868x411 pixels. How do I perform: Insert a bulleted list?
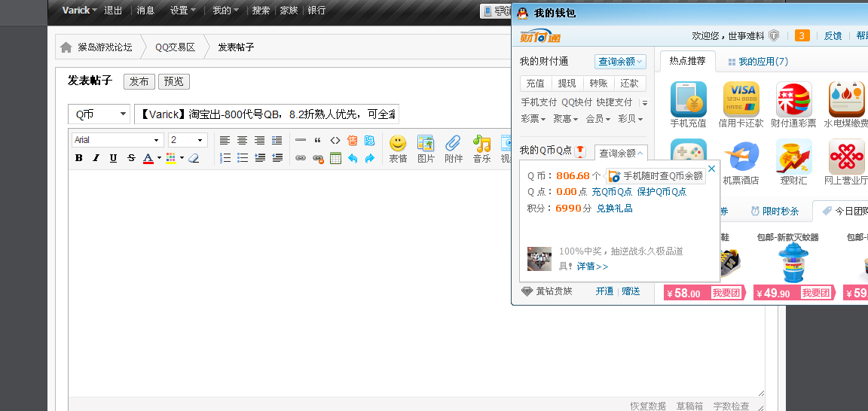click(243, 158)
